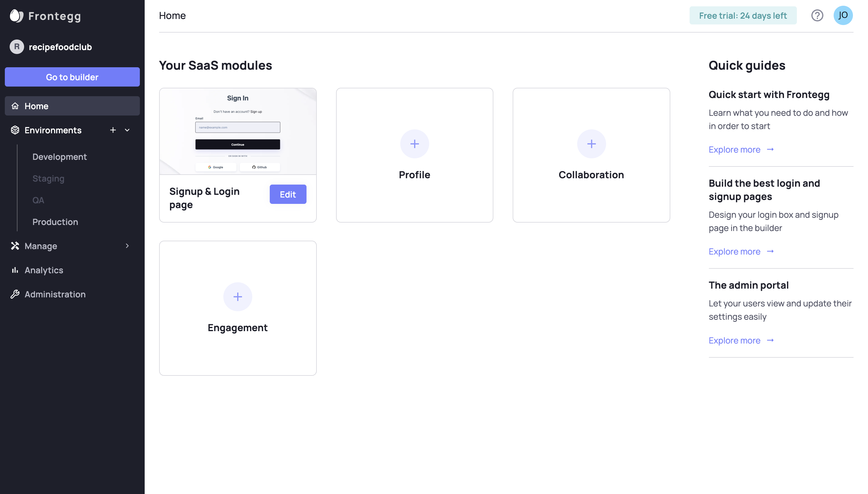The image size is (868, 494).
Task: Click Edit on Signup & Login page
Action: point(288,195)
